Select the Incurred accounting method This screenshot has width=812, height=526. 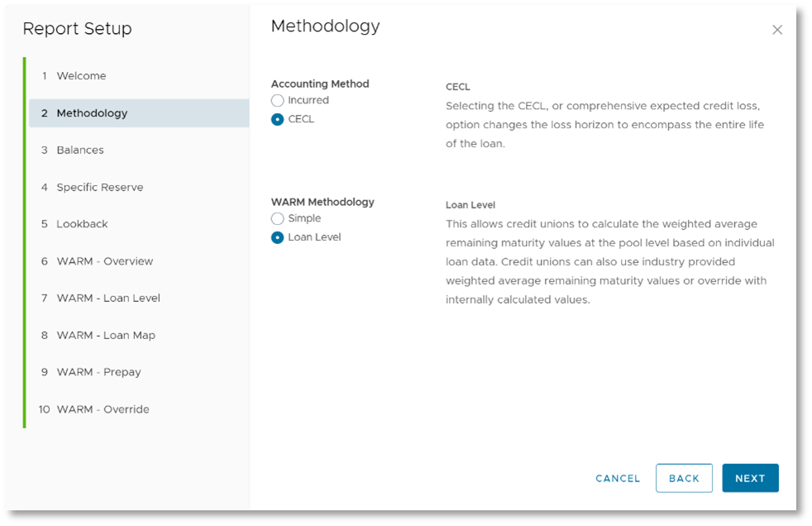pyautogui.click(x=278, y=100)
